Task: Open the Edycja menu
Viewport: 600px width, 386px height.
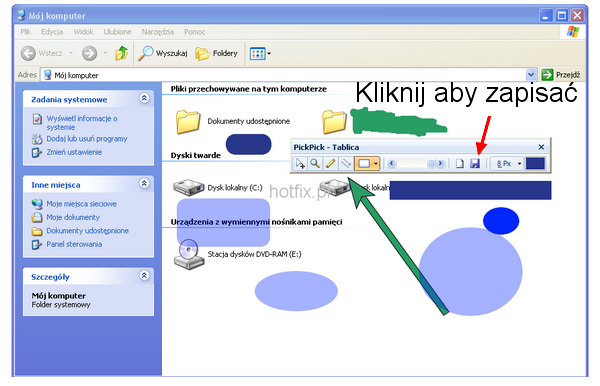Action: pyautogui.click(x=52, y=32)
